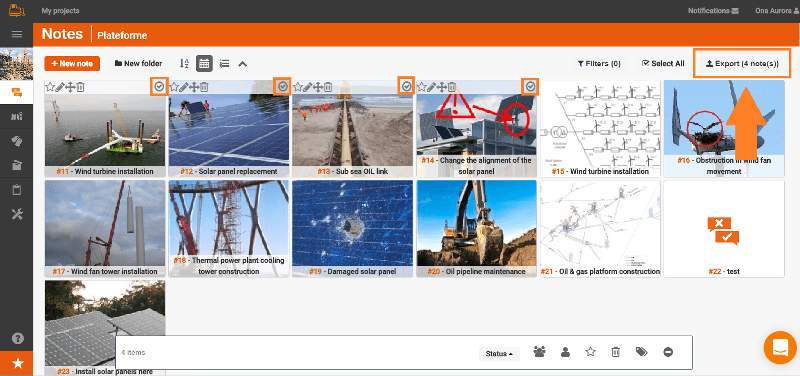This screenshot has width=800, height=376.
Task: Star note #14 solar panel alignment
Action: tap(422, 87)
